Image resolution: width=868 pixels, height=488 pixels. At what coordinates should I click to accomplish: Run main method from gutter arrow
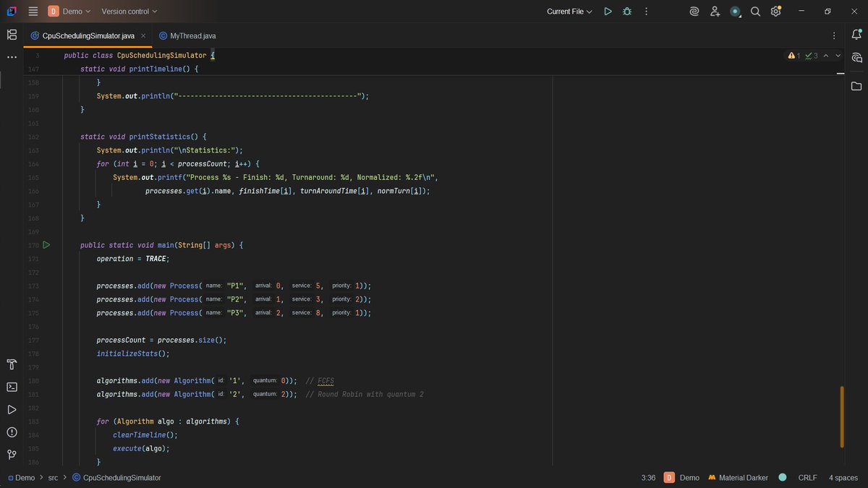point(46,245)
